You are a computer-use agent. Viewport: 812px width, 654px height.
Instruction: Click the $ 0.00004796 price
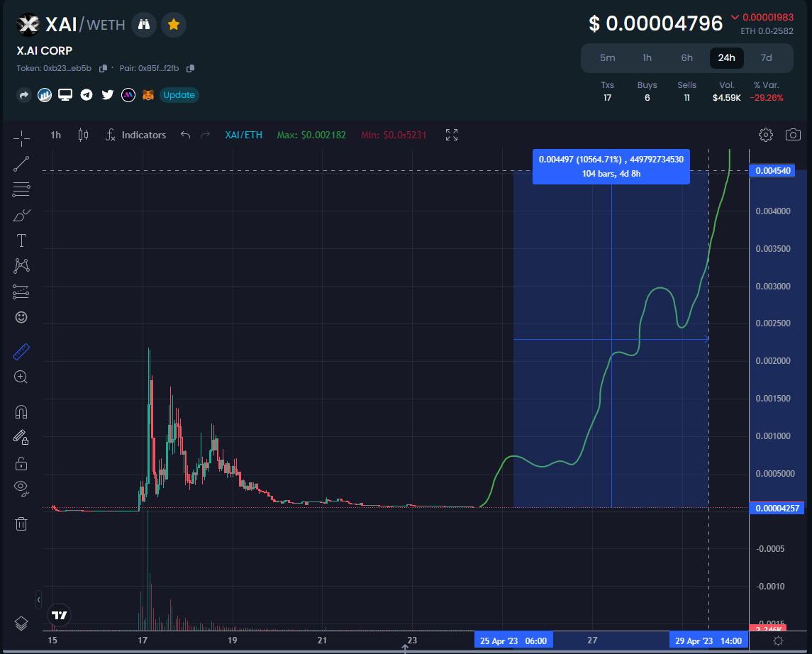coord(655,24)
